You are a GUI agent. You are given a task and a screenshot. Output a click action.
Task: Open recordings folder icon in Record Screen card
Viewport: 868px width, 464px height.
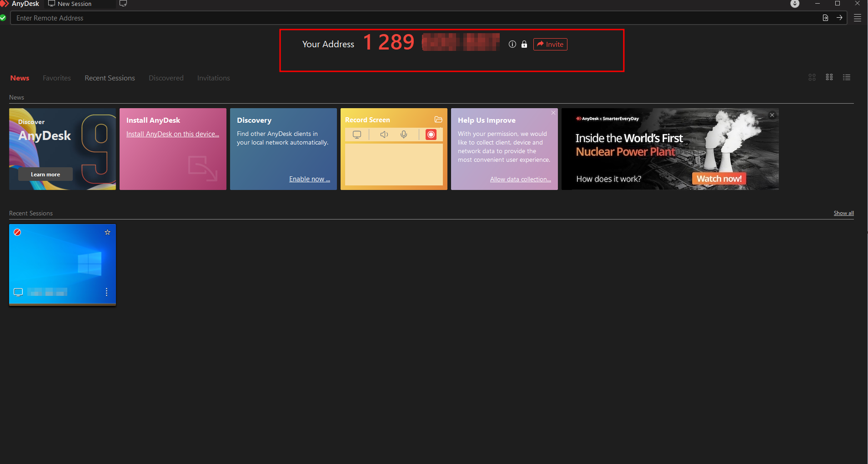(x=438, y=120)
